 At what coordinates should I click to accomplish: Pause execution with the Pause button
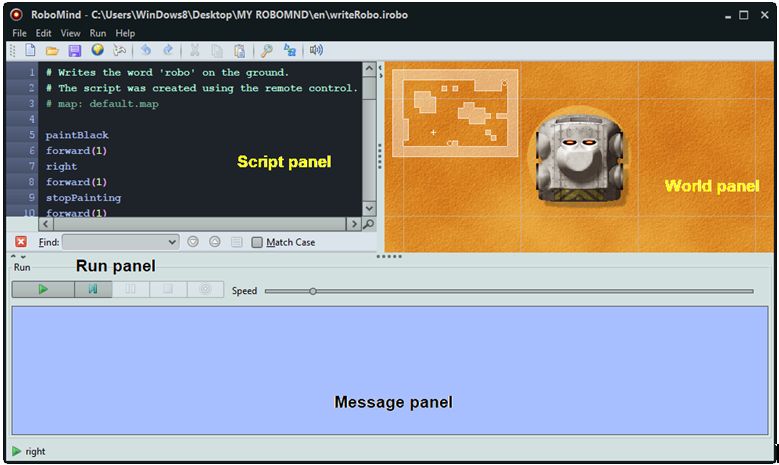coord(130,289)
